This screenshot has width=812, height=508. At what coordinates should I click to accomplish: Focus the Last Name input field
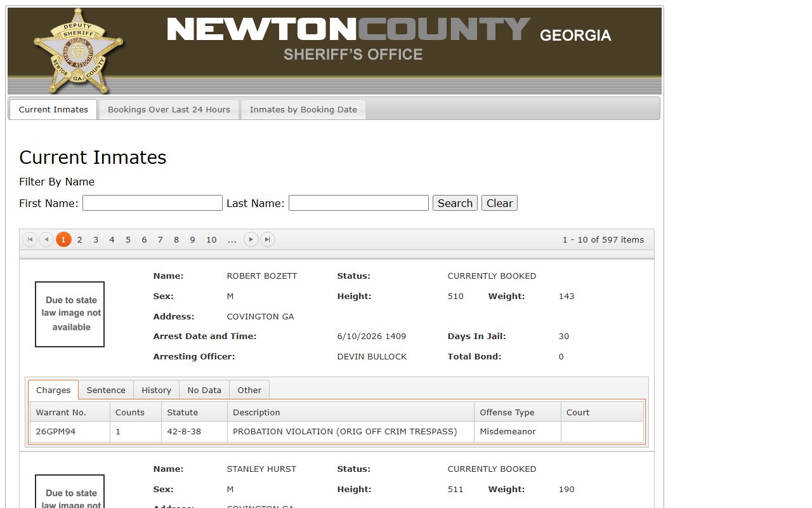click(x=358, y=203)
